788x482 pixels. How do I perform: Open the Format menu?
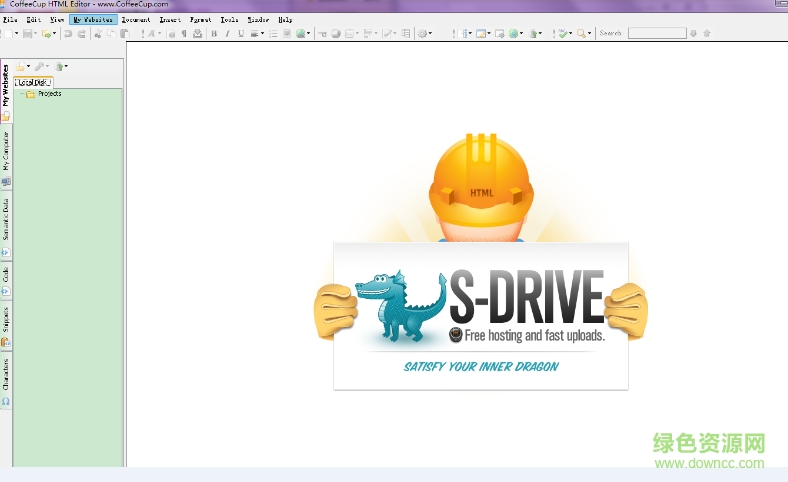tap(200, 19)
